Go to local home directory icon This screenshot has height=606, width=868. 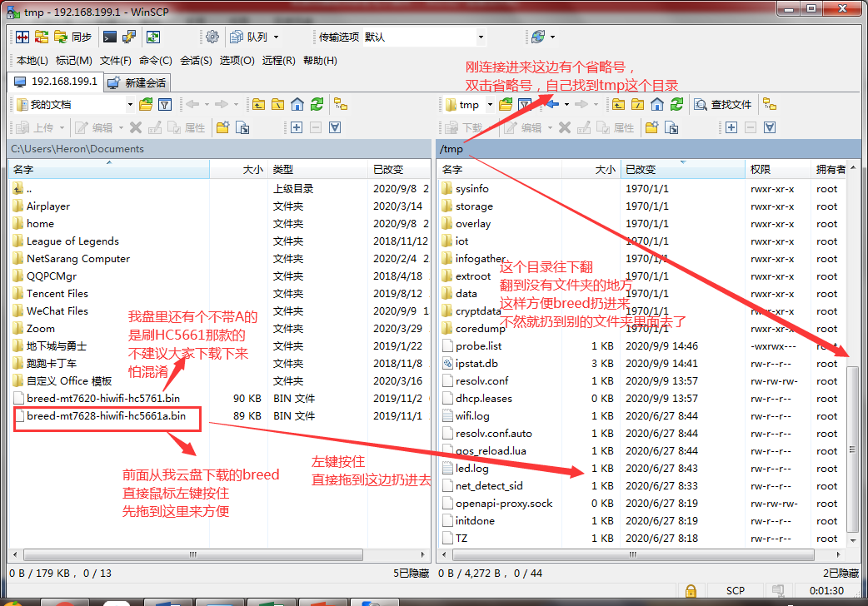[x=297, y=104]
